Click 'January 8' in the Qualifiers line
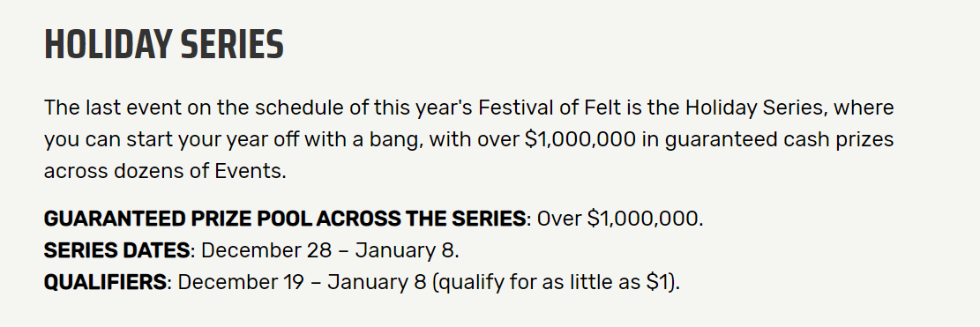 coord(377,283)
